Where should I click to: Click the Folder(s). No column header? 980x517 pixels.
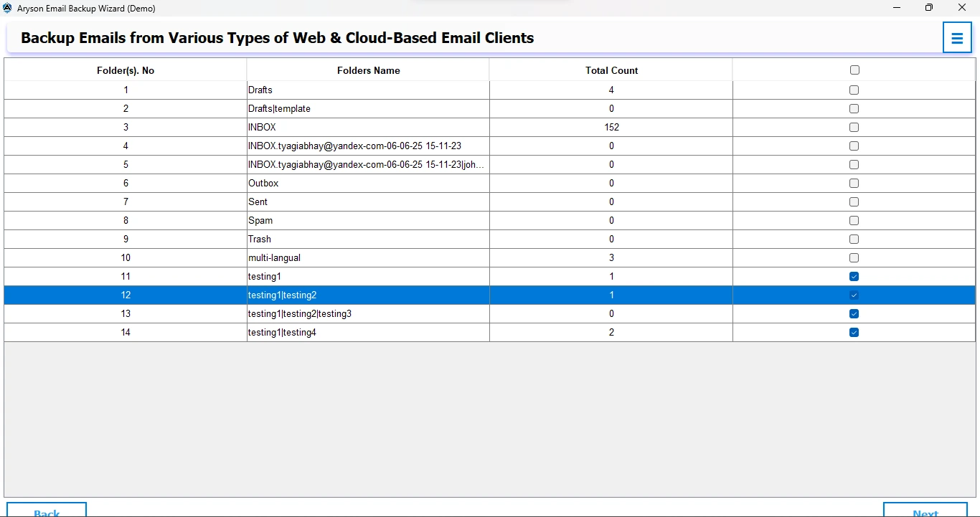pyautogui.click(x=126, y=70)
